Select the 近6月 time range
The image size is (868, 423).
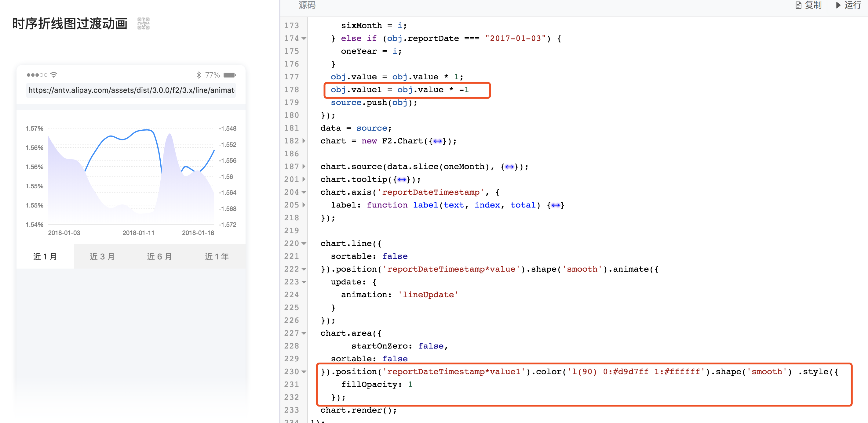pos(160,256)
